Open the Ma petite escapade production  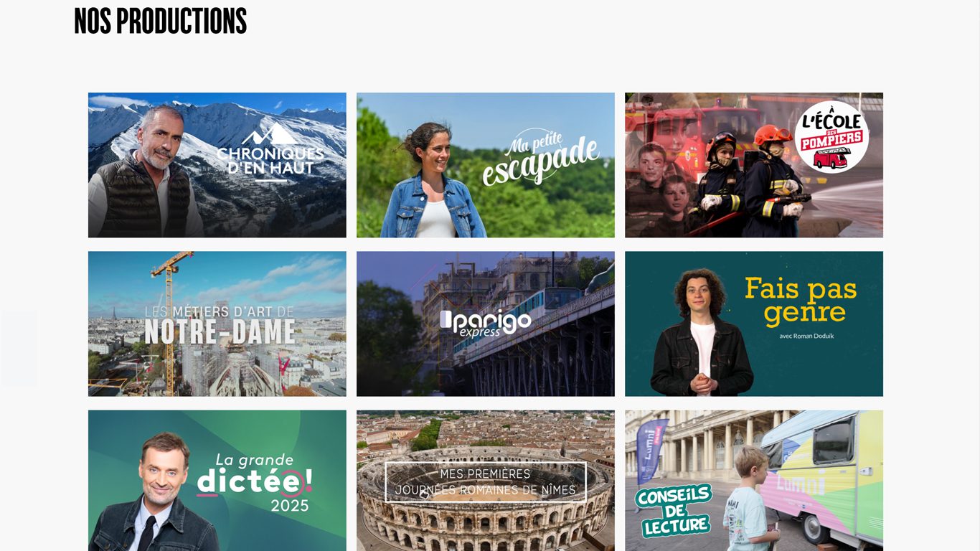coord(486,165)
